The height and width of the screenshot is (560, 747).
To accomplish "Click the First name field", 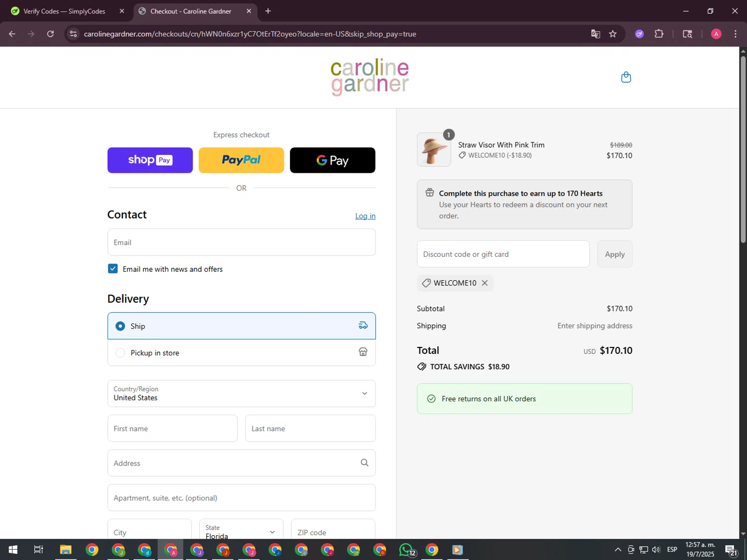I will (x=172, y=429).
